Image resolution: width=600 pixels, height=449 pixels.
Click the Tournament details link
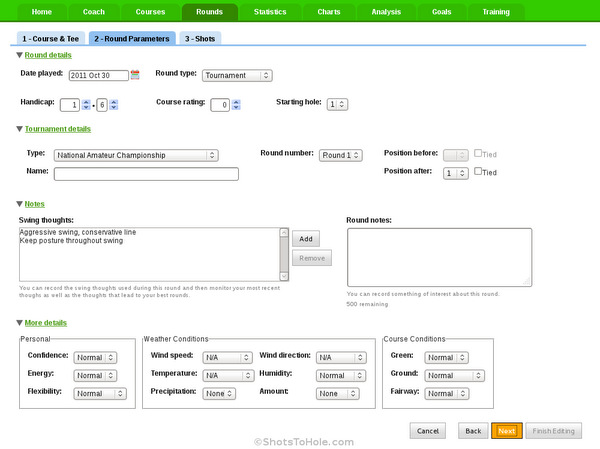coord(58,129)
